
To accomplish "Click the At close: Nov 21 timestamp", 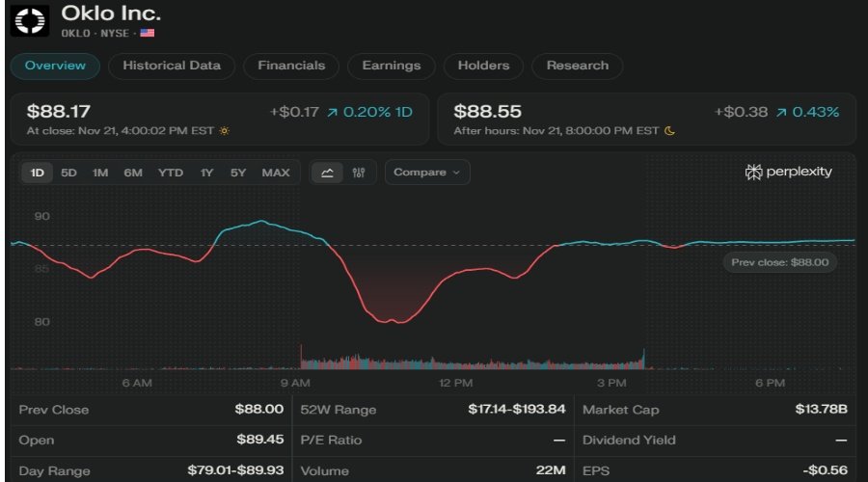I will point(121,131).
